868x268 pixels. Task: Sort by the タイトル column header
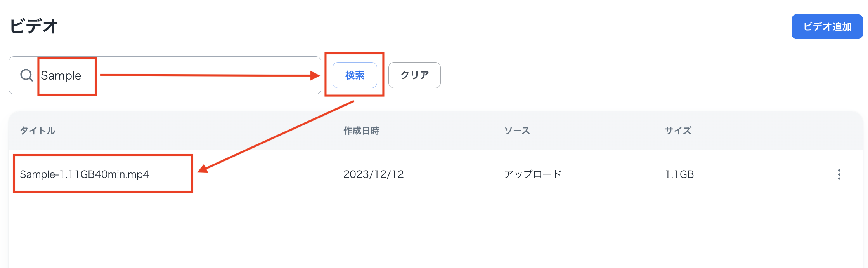pos(38,131)
